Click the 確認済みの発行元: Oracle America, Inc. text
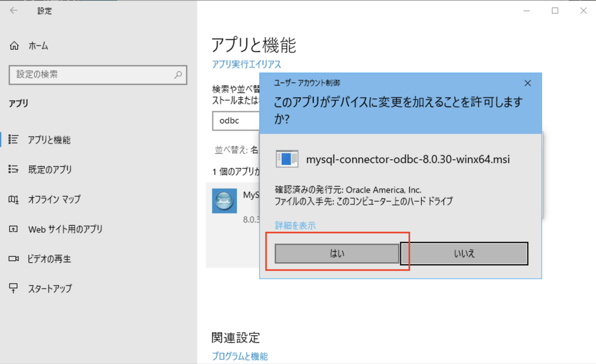 (x=348, y=190)
